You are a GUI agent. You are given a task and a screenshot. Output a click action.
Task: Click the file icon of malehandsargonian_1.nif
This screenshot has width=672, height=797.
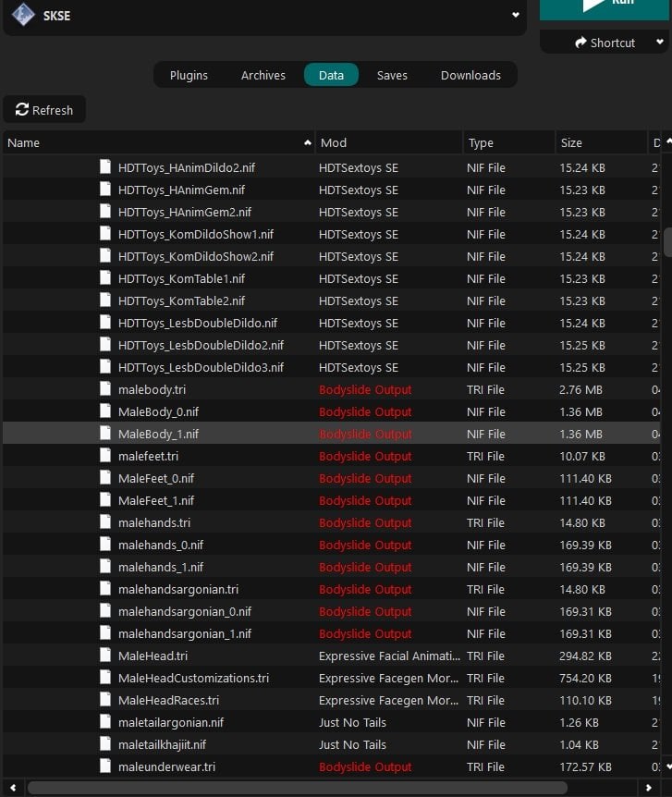coord(105,632)
